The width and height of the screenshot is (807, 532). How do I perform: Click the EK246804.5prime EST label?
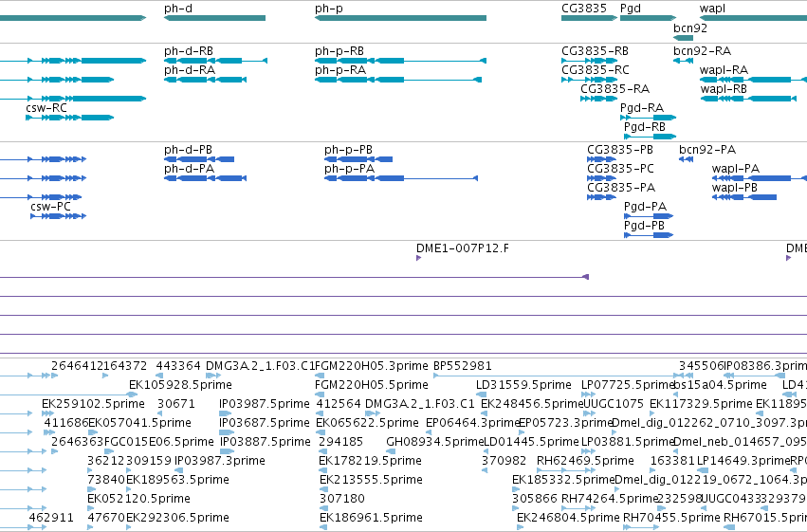(x=568, y=518)
